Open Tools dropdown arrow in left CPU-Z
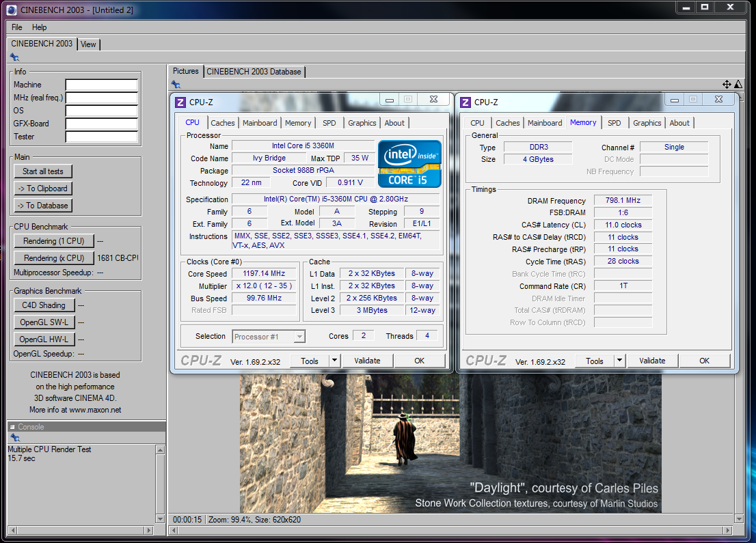Screen dimensions: 756x543 [335, 361]
